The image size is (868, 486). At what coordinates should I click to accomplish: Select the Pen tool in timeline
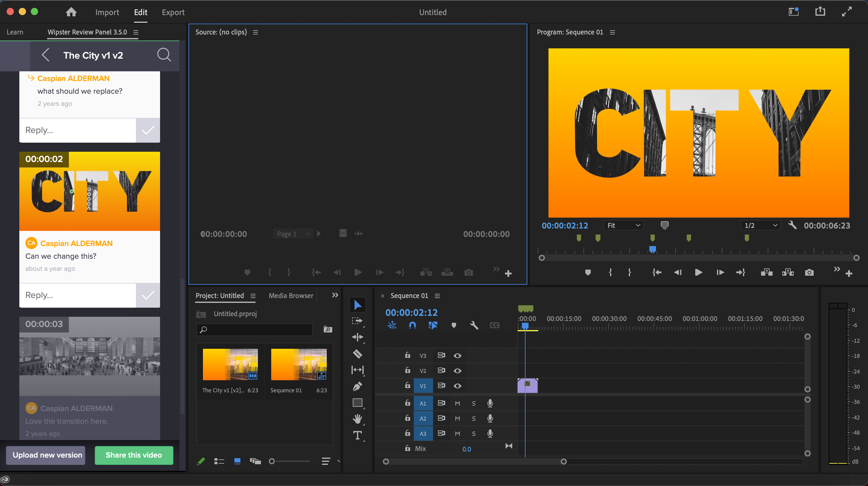pos(357,387)
